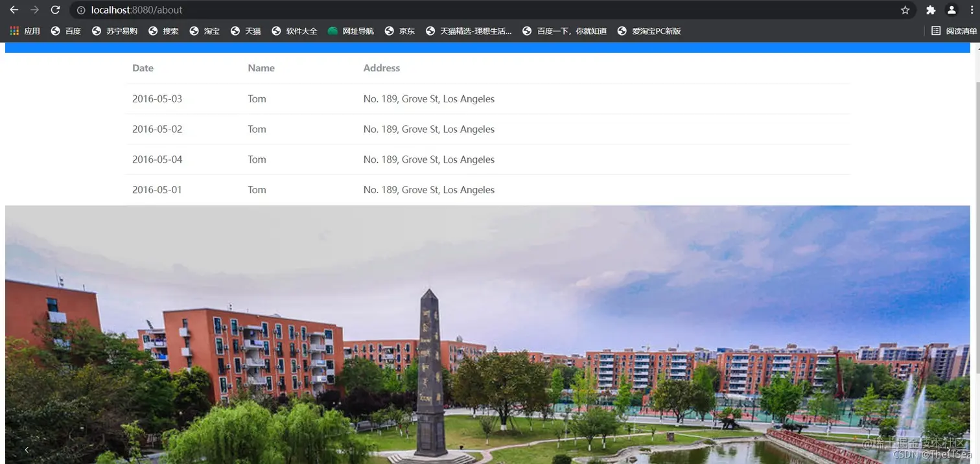
Task: Click Tom in the 2016-05-02 row
Action: [x=257, y=129]
